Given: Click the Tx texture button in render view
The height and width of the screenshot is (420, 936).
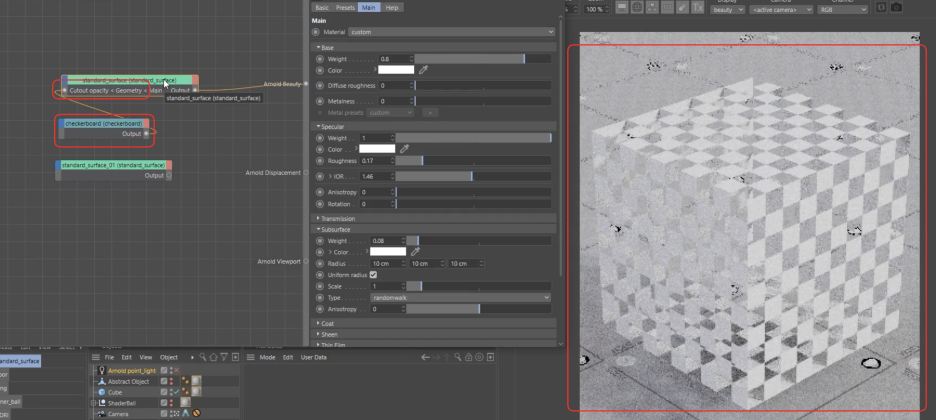Looking at the screenshot, I should pos(698,8).
